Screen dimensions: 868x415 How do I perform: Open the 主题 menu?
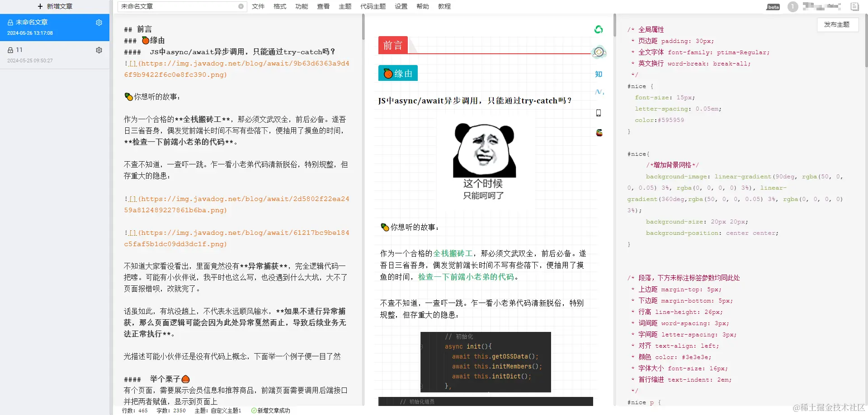pyautogui.click(x=345, y=6)
